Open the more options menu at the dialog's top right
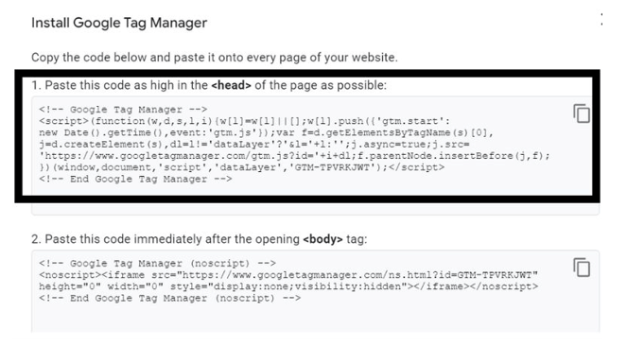Screen dimensions: 627x364 pyautogui.click(x=601, y=19)
